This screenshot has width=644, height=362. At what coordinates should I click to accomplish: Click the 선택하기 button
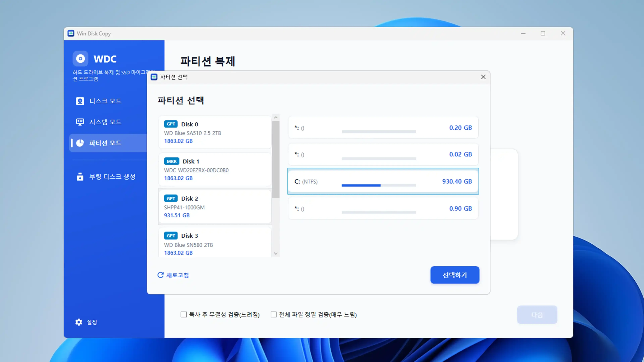(x=455, y=275)
